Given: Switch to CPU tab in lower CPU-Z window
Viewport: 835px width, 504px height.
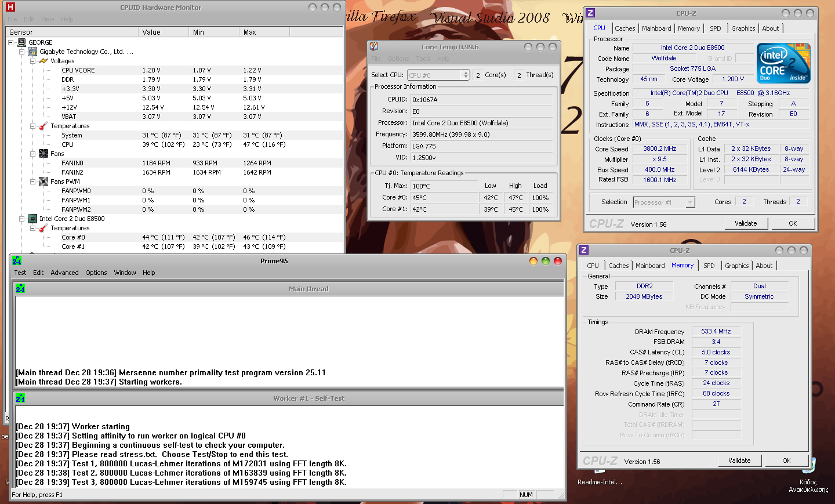Looking at the screenshot, I should tap(593, 266).
